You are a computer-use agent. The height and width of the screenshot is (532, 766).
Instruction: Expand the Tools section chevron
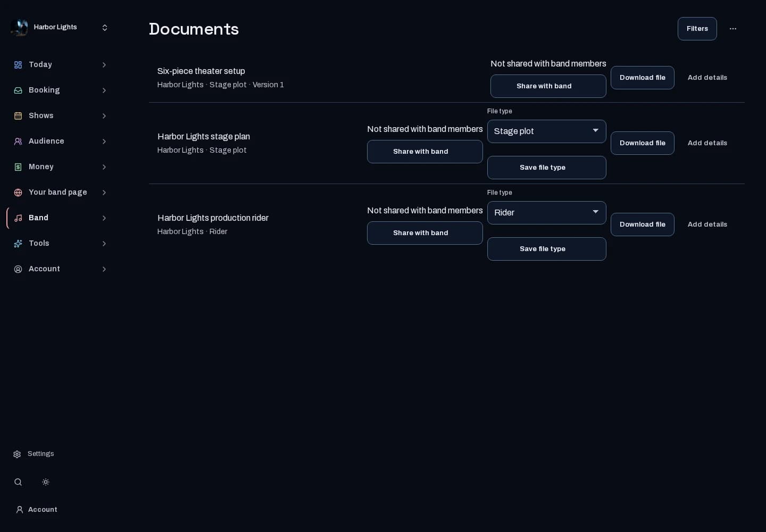(104, 244)
